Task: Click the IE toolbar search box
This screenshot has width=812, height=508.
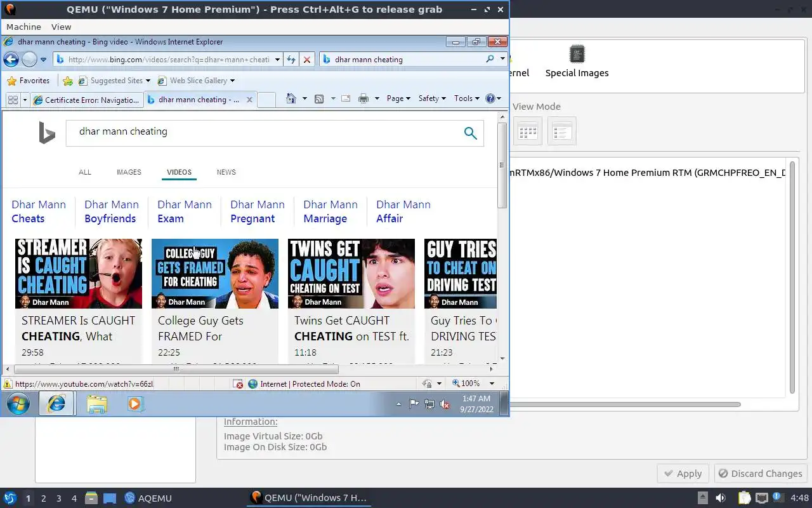Action: coord(406,60)
